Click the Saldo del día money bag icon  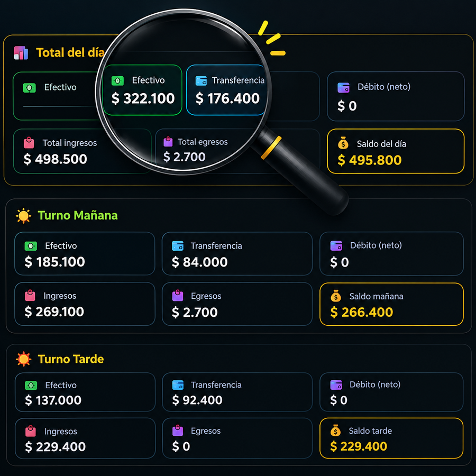(343, 143)
